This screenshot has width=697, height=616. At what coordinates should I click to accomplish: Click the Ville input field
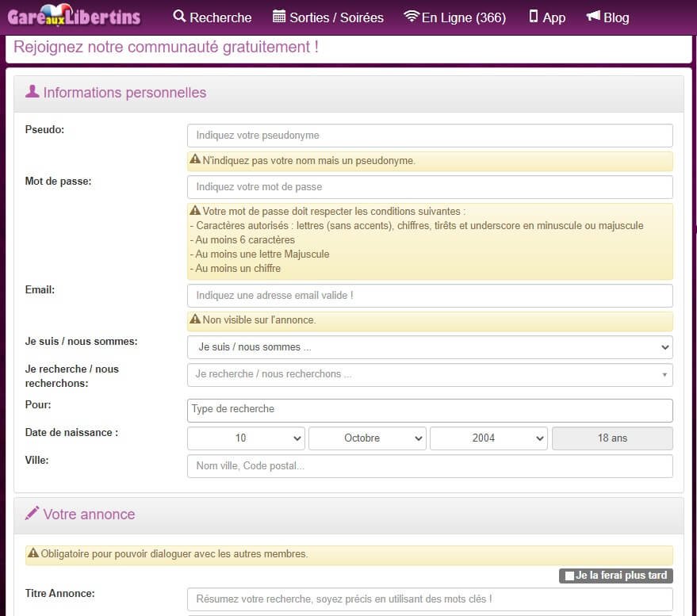coord(429,465)
